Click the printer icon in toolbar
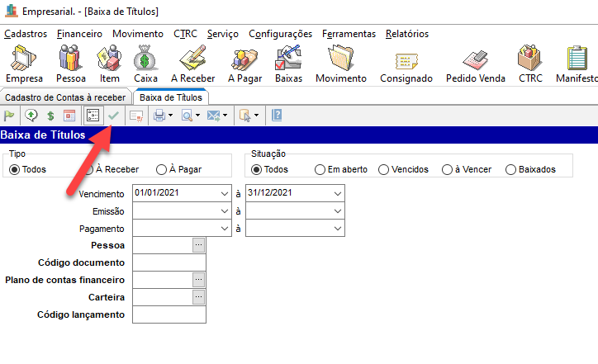Viewport: 598px width, 364px height. [159, 116]
